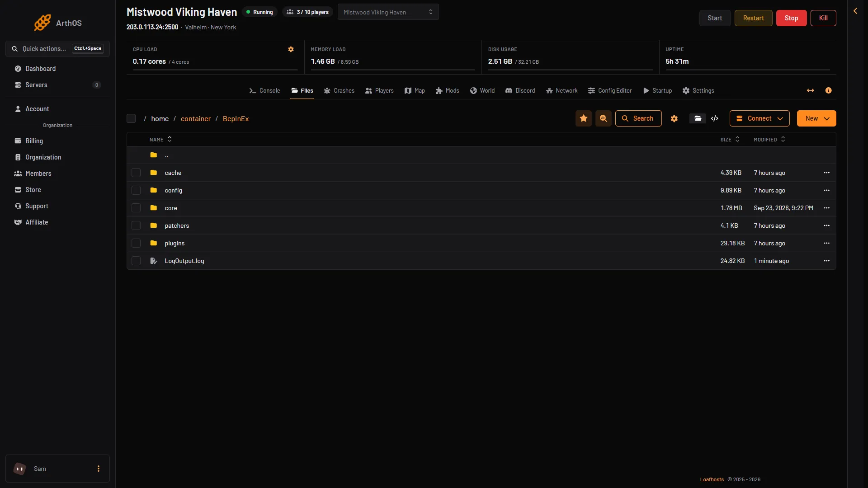The image size is (868, 488).
Task: Click the magnifier search-in-files icon
Action: [x=604, y=118]
